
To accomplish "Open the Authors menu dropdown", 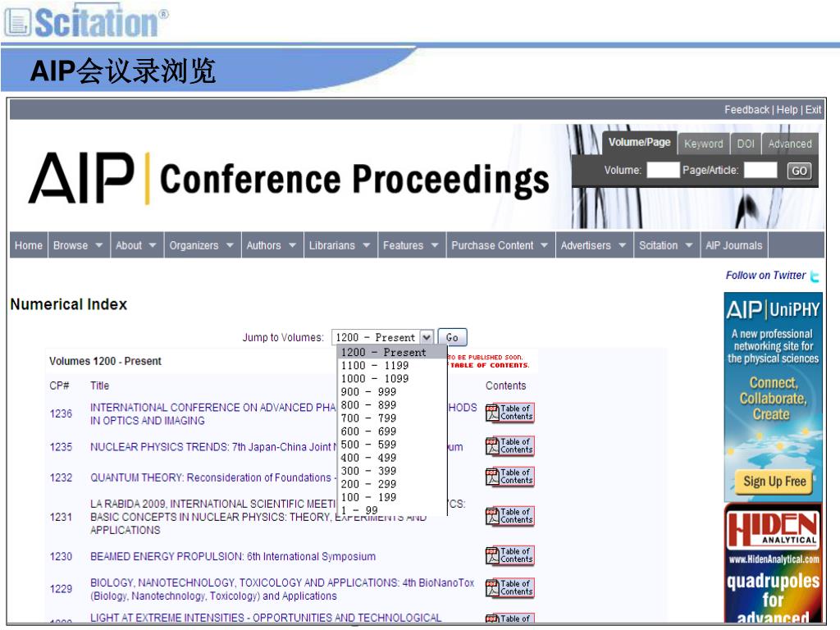I will [x=272, y=245].
